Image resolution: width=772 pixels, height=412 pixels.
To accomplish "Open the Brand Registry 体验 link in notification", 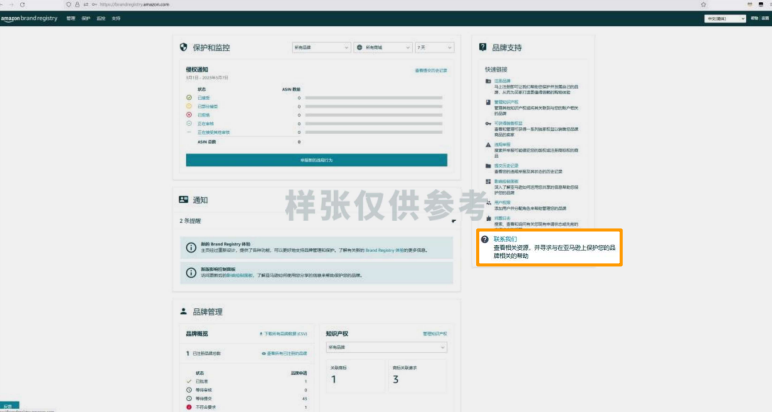I will pyautogui.click(x=386, y=250).
